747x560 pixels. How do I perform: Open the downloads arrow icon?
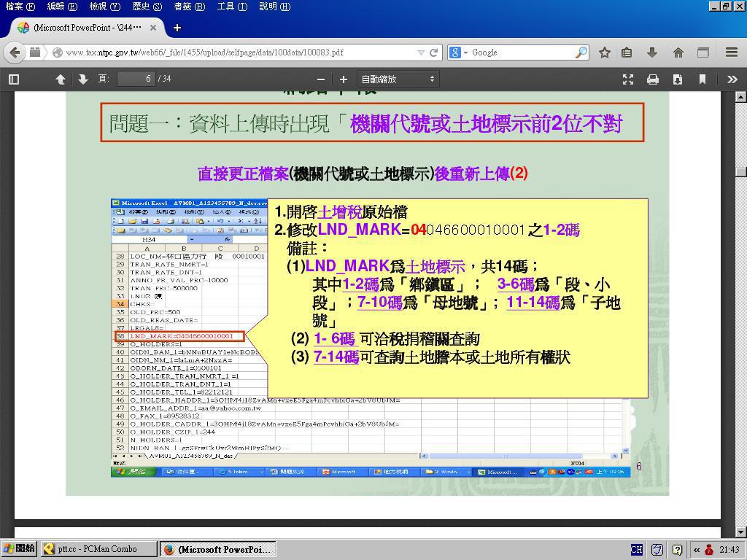point(652,52)
